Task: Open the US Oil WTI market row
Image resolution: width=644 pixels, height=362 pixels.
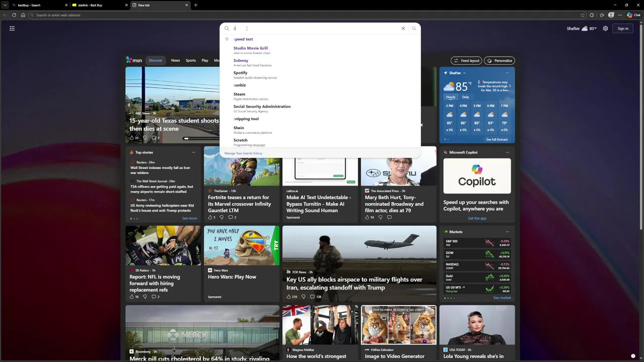Action: pyautogui.click(x=477, y=289)
